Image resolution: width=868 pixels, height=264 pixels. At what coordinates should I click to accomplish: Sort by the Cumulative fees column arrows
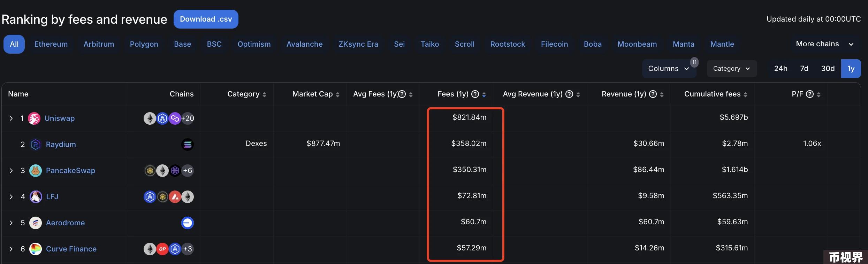[x=745, y=94]
